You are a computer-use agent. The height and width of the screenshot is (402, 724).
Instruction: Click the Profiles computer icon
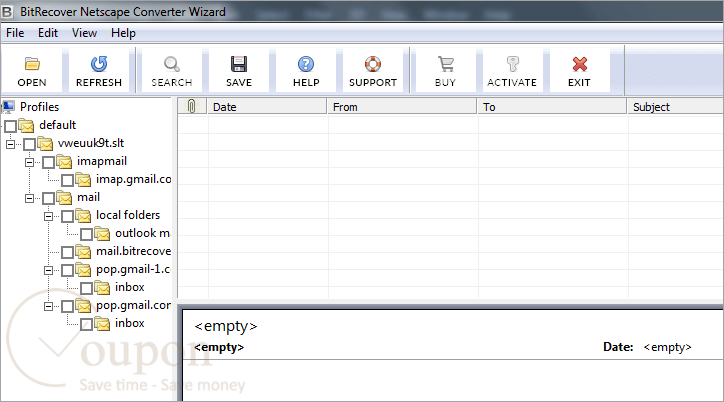tap(8, 107)
